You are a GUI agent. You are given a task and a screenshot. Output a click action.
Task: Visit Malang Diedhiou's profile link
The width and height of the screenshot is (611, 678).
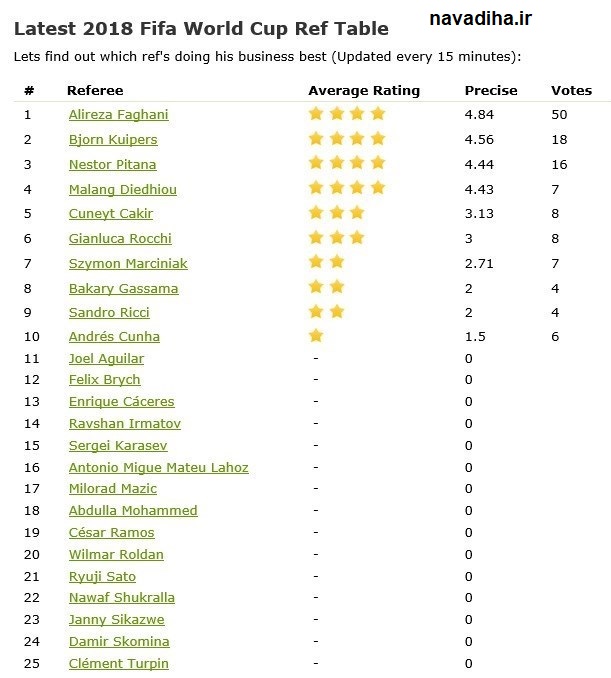pos(123,189)
